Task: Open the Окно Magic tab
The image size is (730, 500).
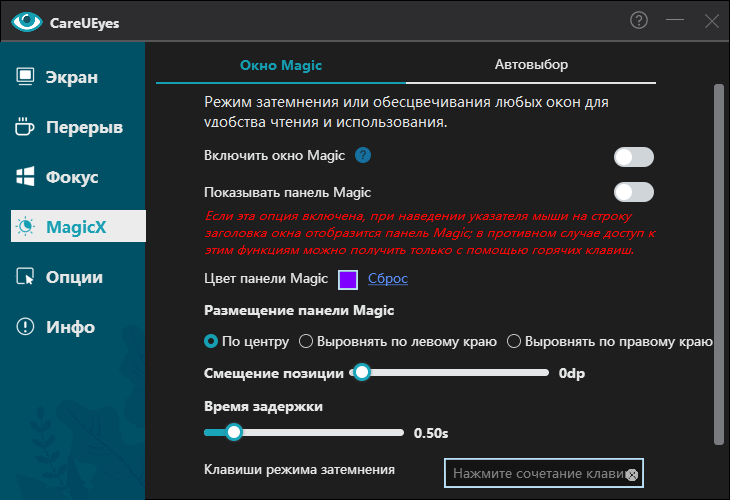Action: coord(281,65)
